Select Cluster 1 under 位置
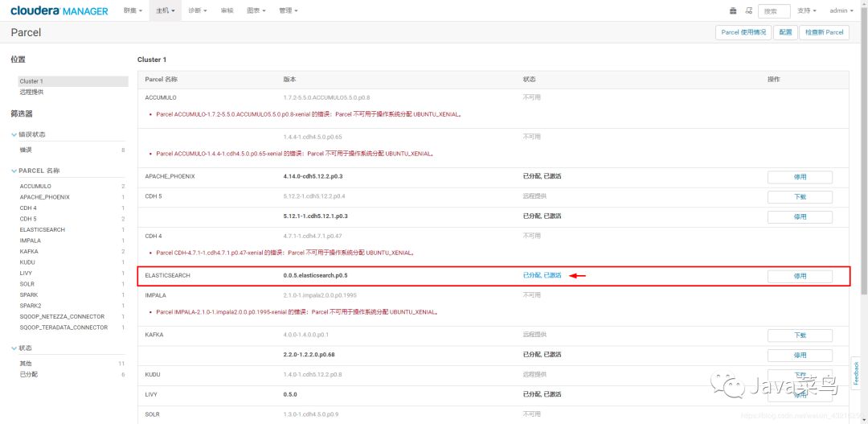This screenshot has width=868, height=424. pos(73,81)
